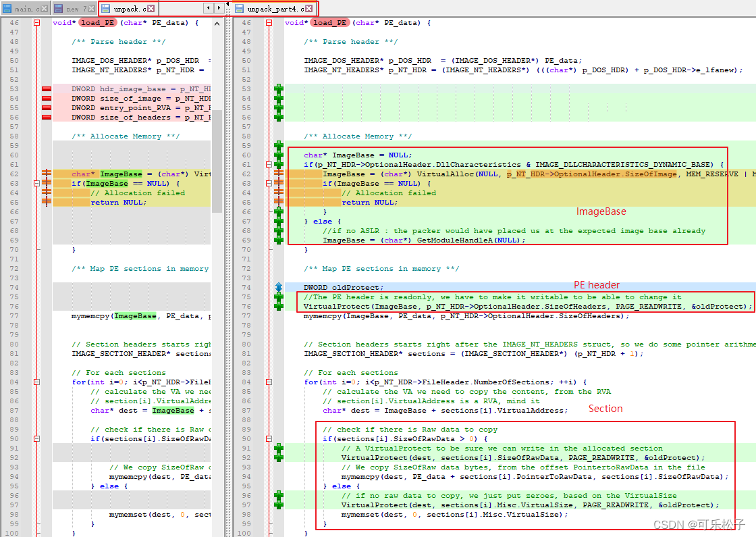
Task: Click the disk icon on unpack.c tab
Action: (105, 9)
